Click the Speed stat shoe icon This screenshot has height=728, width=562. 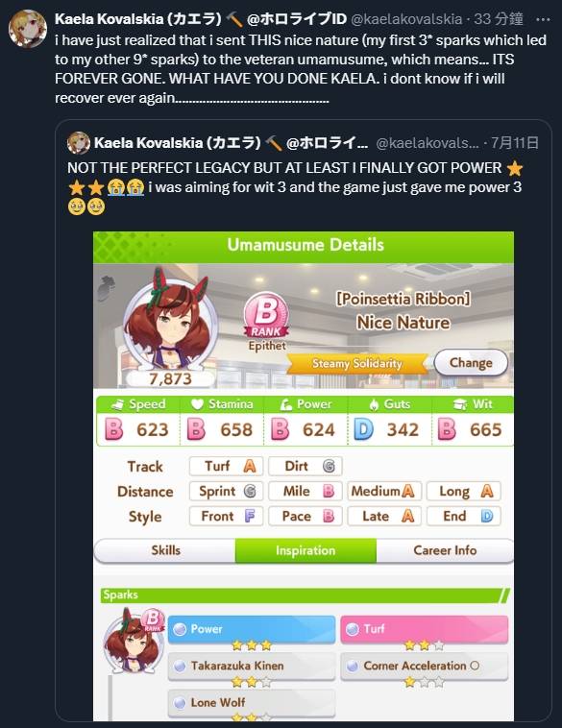pyautogui.click(x=118, y=404)
